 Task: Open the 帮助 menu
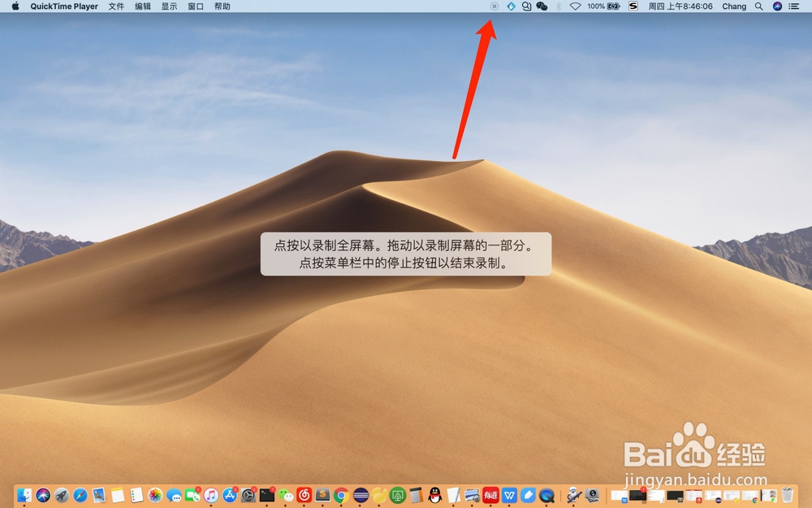[222, 7]
